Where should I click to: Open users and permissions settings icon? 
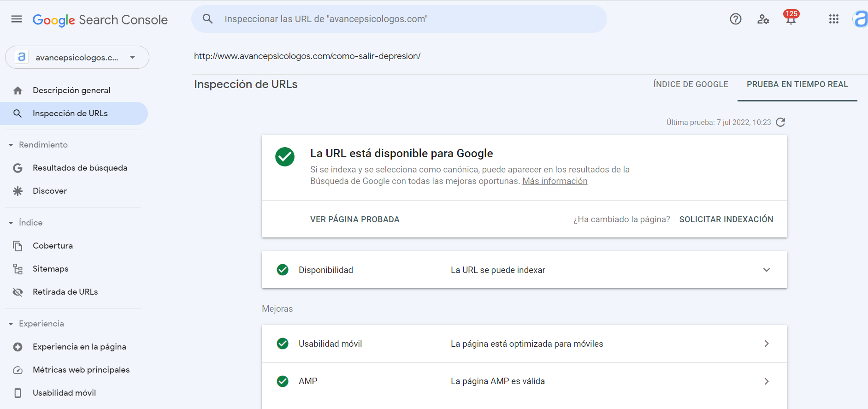coord(763,19)
